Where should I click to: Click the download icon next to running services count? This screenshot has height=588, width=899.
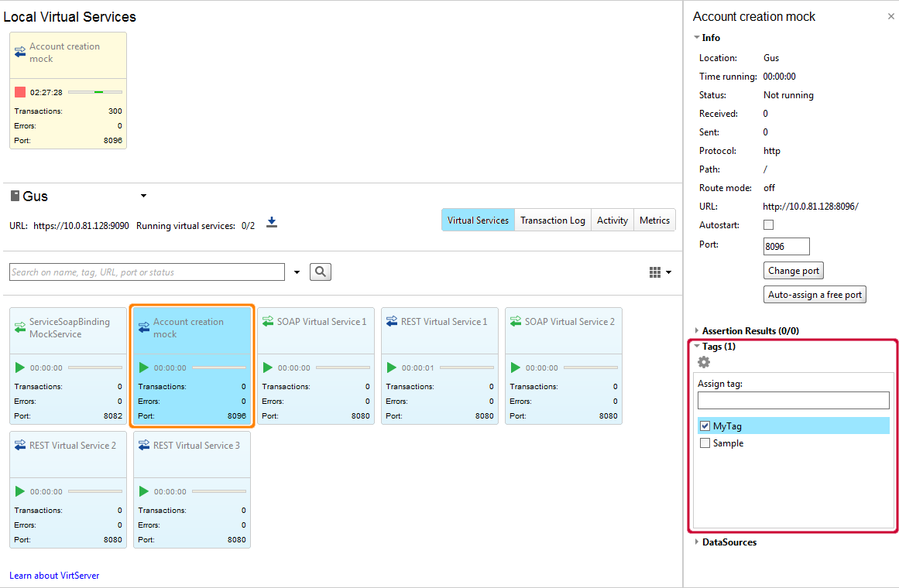point(271,223)
